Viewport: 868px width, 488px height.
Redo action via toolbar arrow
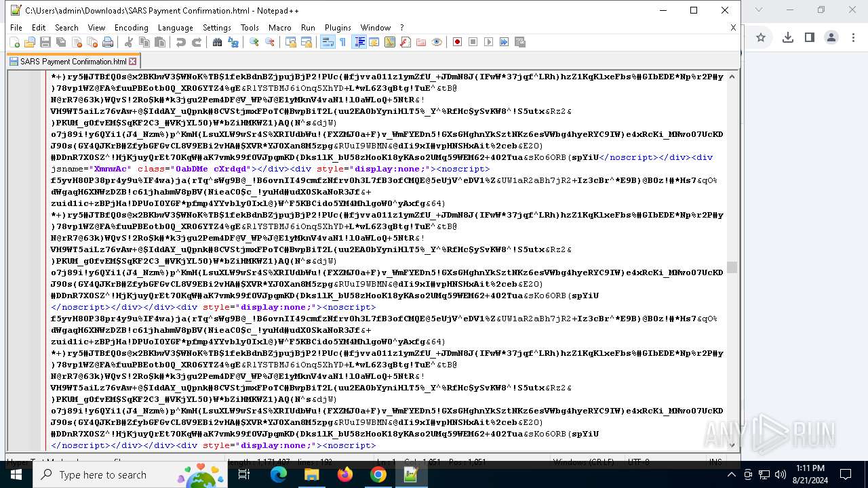pyautogui.click(x=197, y=42)
